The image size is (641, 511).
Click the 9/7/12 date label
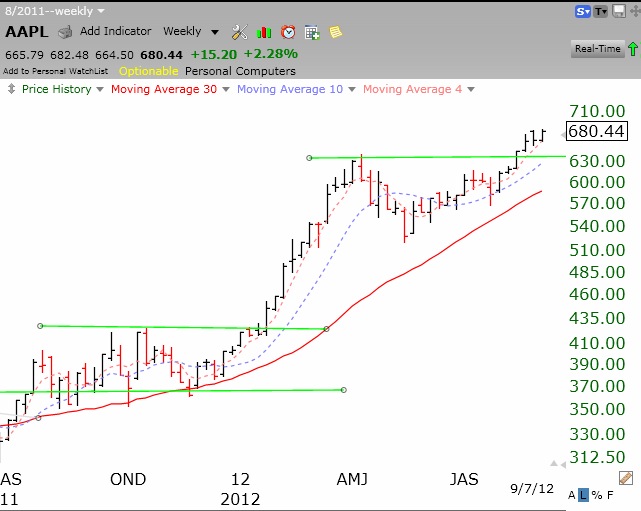[x=531, y=489]
